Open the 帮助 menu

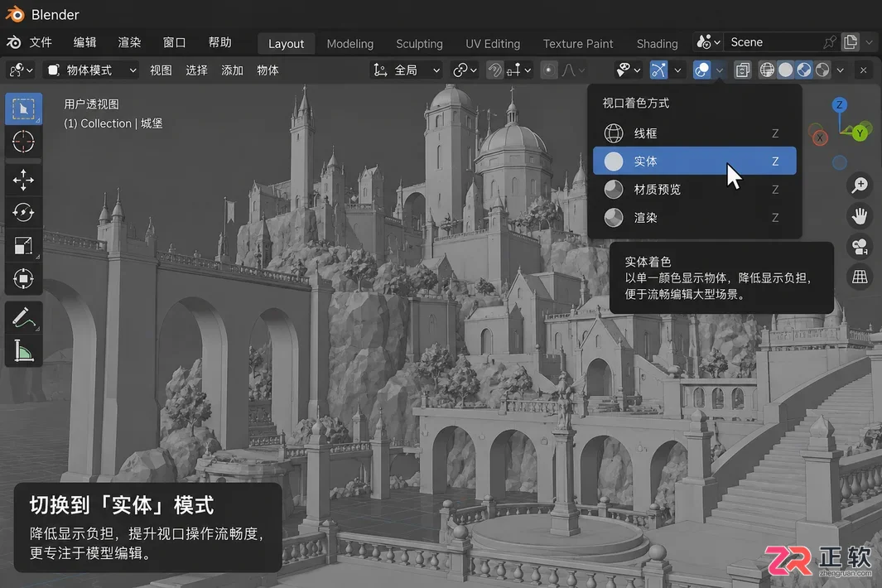click(220, 43)
